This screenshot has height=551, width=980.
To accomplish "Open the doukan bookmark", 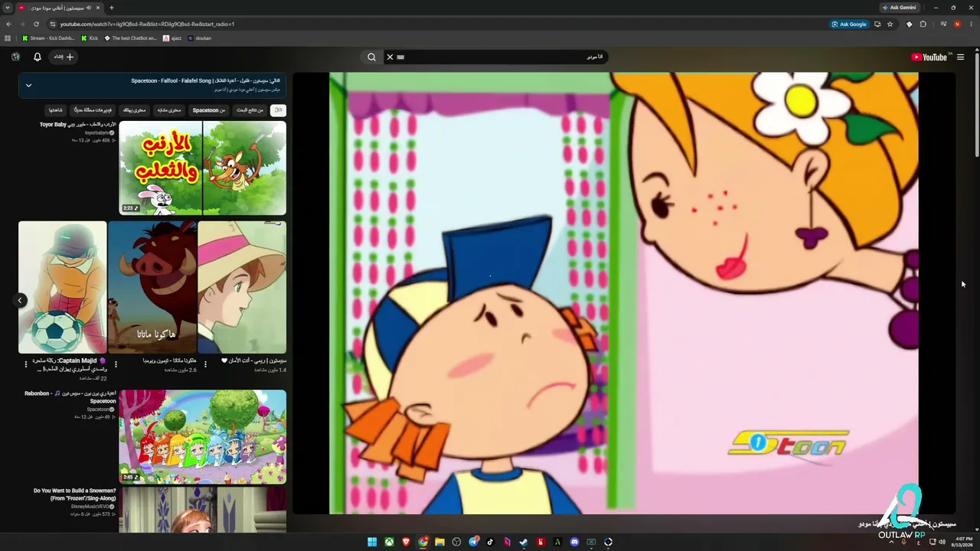I will pos(199,37).
